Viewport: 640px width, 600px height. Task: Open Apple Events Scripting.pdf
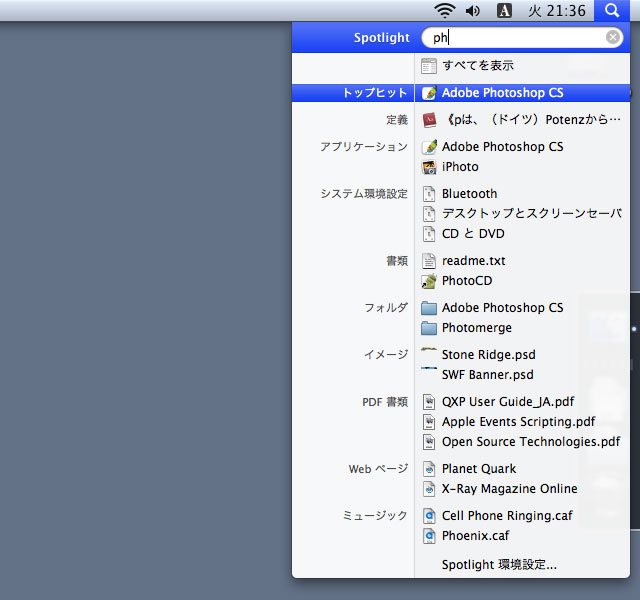point(518,421)
